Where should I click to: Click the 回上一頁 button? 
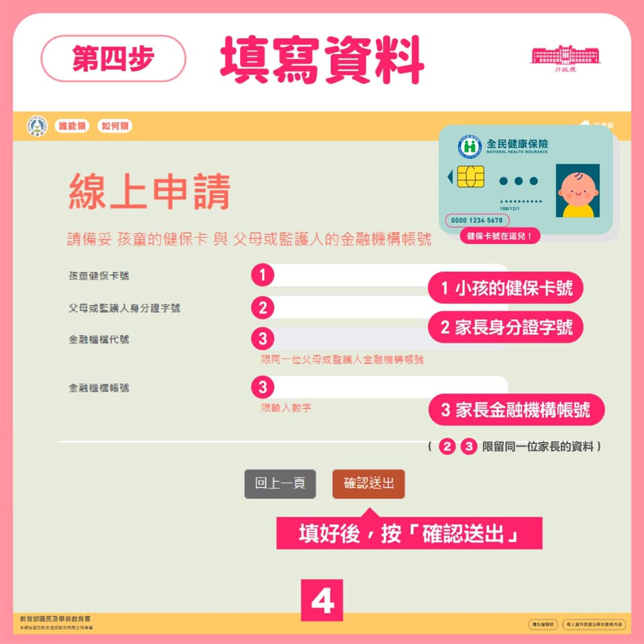(x=280, y=484)
